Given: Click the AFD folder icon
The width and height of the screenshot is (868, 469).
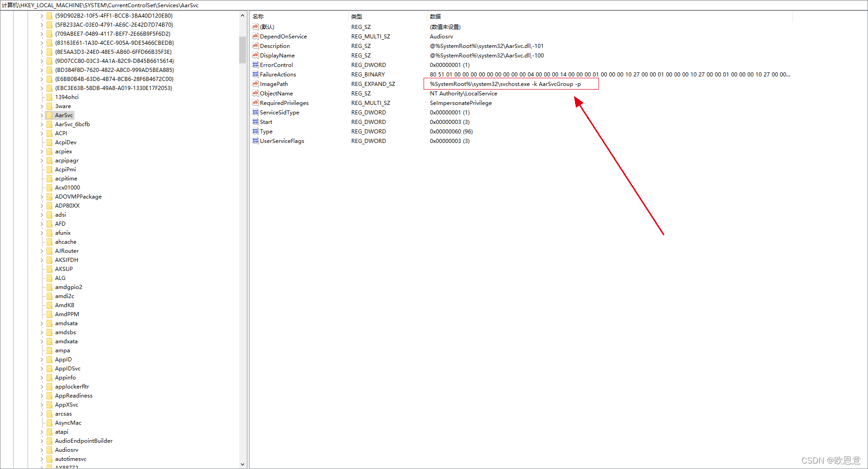Looking at the screenshot, I should click(x=49, y=224).
